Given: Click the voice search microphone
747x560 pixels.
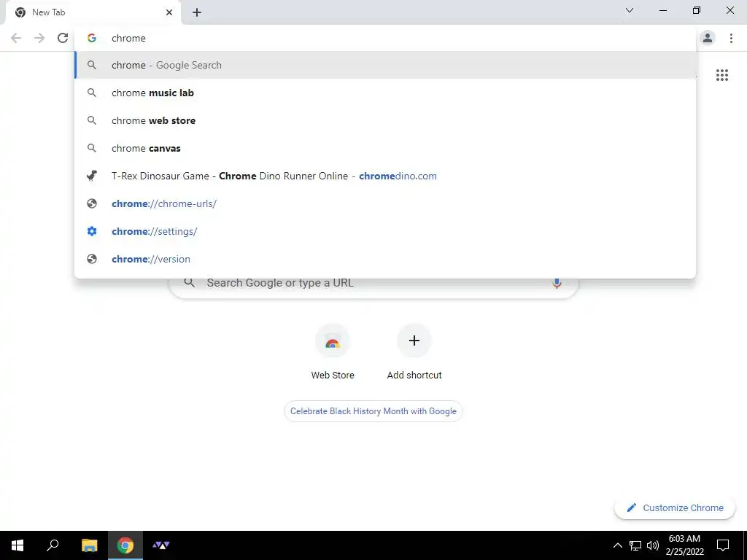Looking at the screenshot, I should pyautogui.click(x=557, y=283).
